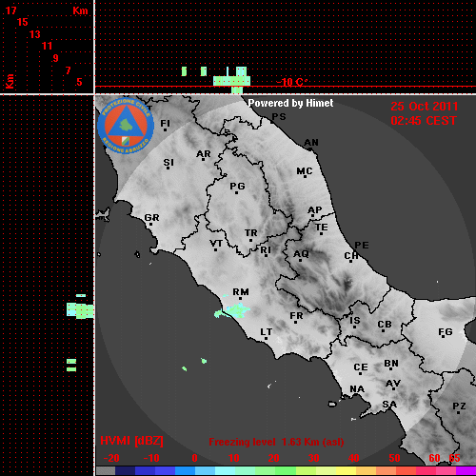The height and width of the screenshot is (476, 476).
Task: Click the PZ city label
Action: pyautogui.click(x=459, y=407)
